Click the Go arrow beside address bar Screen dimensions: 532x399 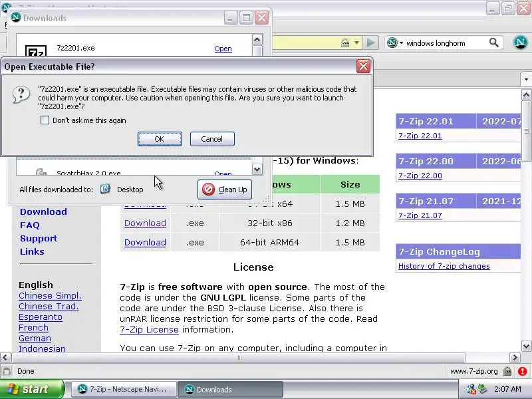pyautogui.click(x=370, y=43)
